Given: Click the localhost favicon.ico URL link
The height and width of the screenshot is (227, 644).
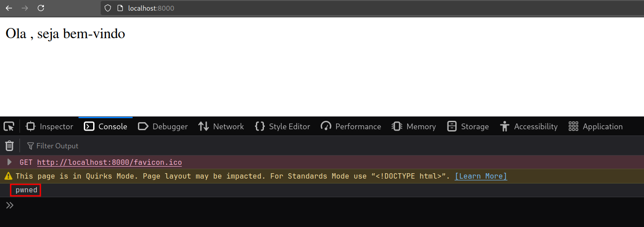Looking at the screenshot, I should coord(109,163).
